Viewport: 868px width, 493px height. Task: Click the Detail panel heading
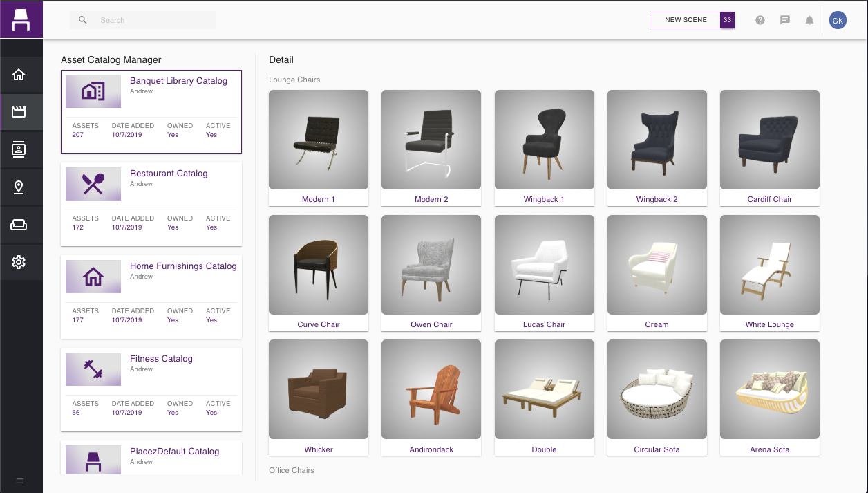[281, 60]
